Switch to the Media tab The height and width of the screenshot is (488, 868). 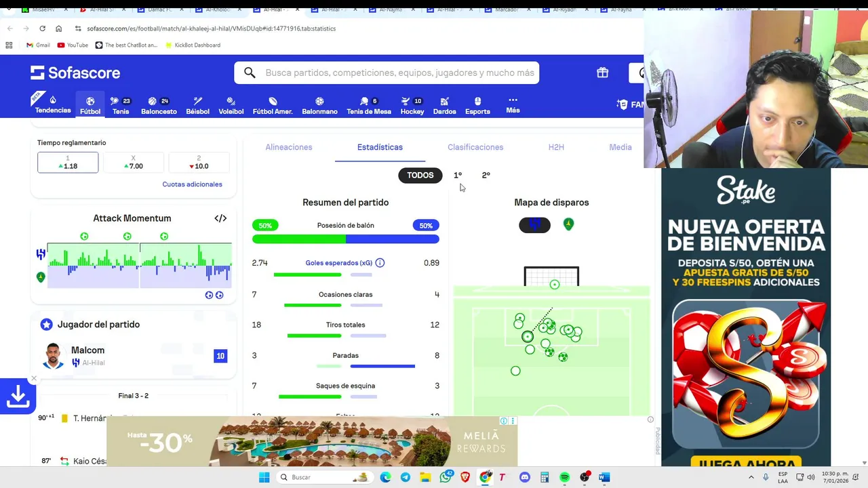[620, 147]
